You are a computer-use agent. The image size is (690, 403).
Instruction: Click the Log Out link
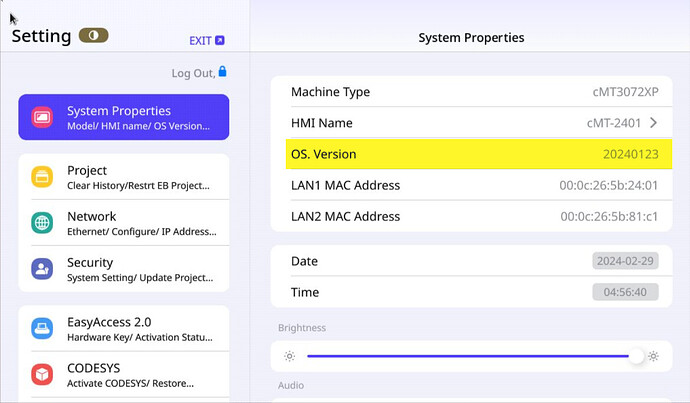(192, 73)
